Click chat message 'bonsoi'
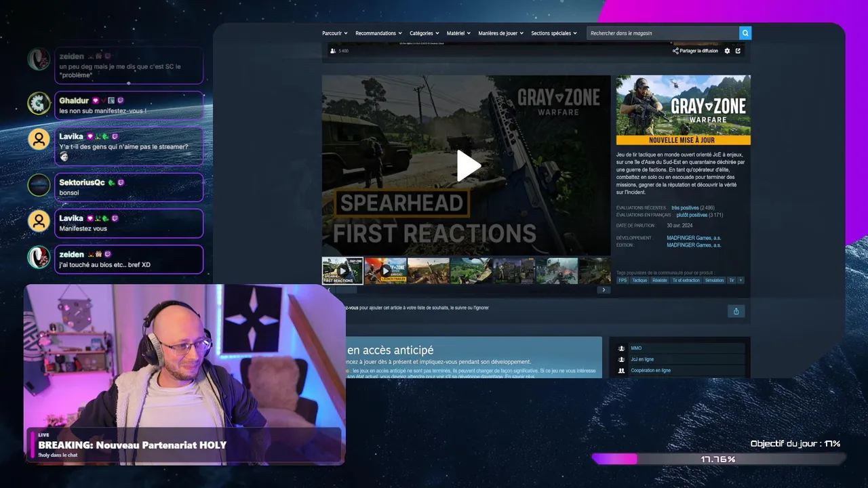 click(69, 192)
